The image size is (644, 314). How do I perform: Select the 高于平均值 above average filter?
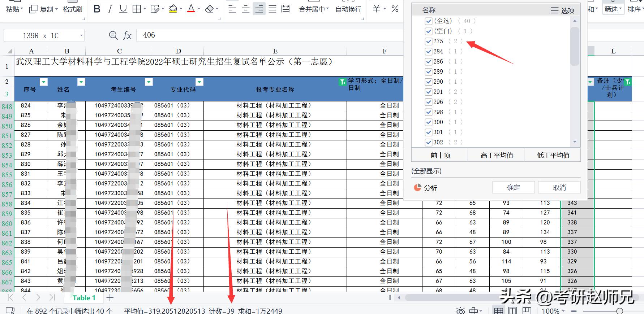point(496,155)
